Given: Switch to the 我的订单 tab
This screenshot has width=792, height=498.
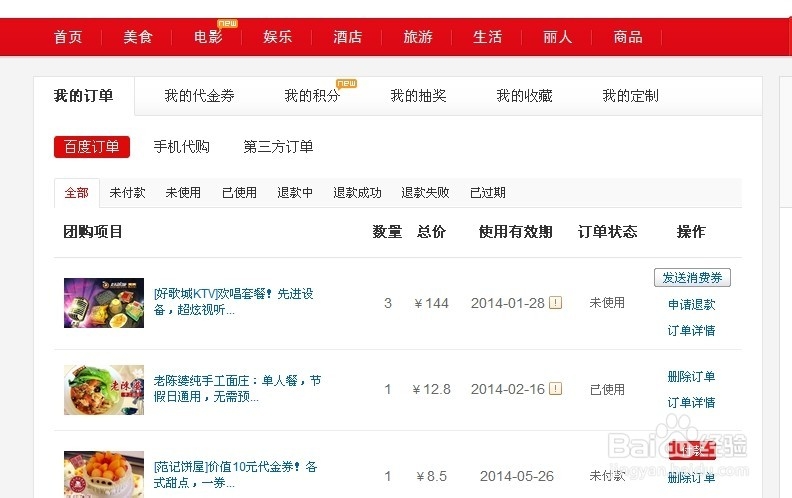Looking at the screenshot, I should [x=83, y=96].
